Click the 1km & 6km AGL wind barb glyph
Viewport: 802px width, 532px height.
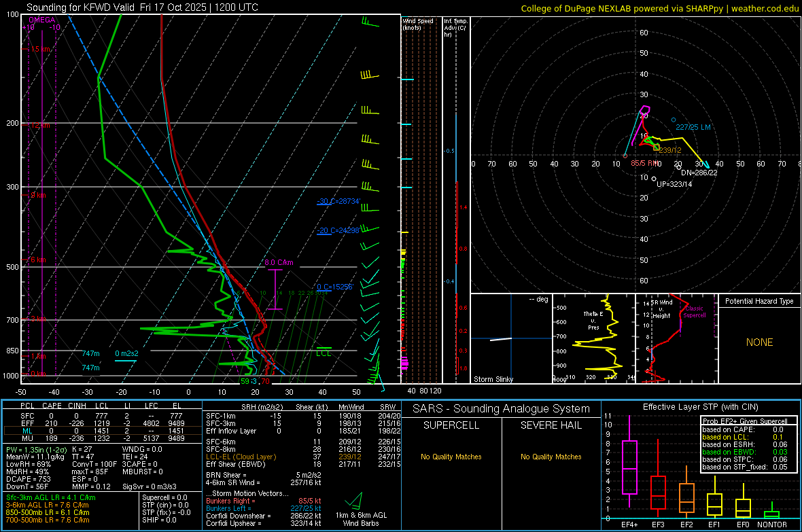(354, 500)
